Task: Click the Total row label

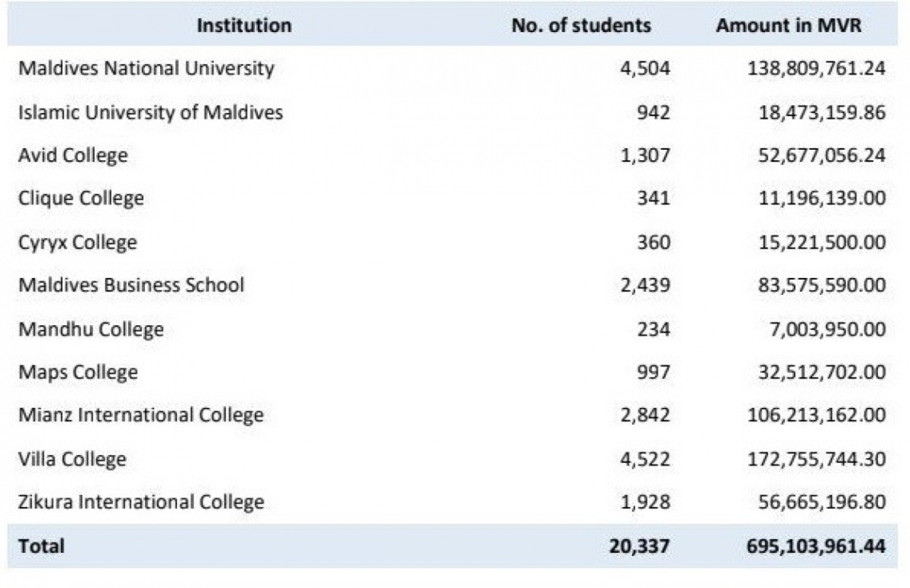Action: point(41,546)
